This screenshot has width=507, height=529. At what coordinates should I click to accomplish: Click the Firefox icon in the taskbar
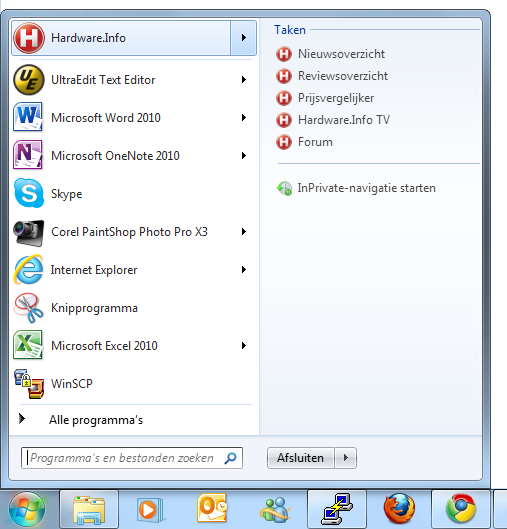[x=399, y=509]
